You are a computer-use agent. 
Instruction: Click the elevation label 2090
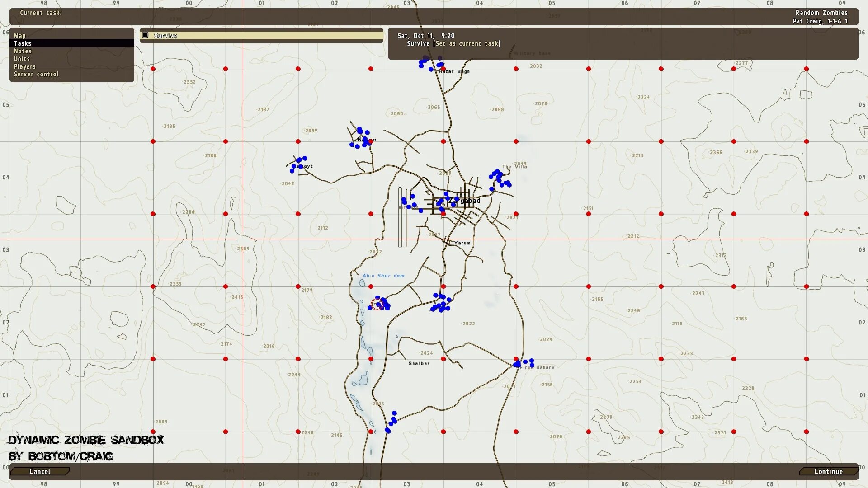[556, 437]
